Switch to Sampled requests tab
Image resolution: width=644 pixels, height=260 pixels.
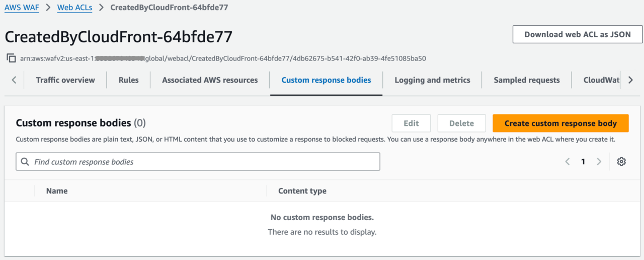coord(526,80)
